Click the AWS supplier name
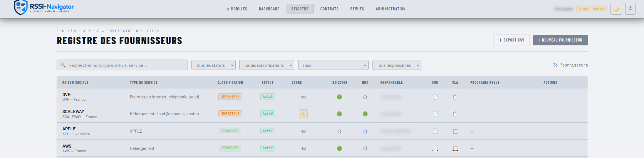The image size is (644, 158). 67,146
